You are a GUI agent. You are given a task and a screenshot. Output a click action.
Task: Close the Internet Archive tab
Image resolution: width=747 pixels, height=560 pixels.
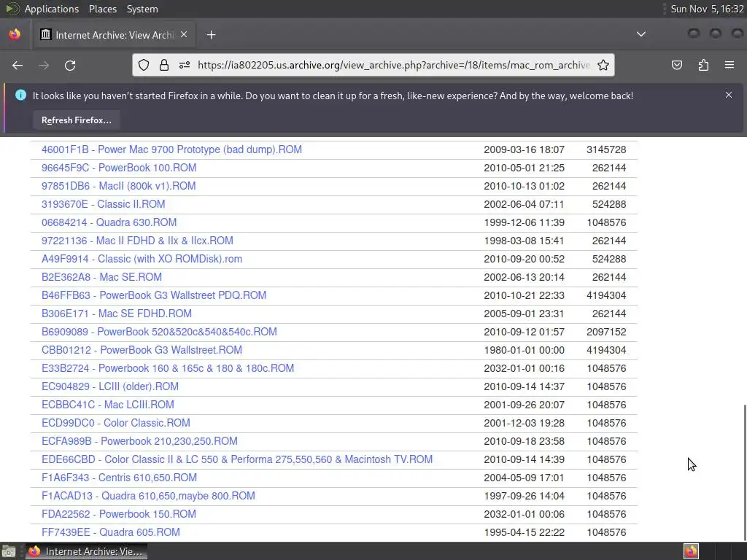184,34
